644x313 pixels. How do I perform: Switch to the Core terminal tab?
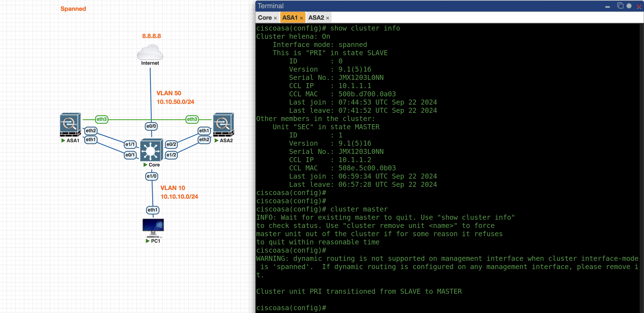pos(265,18)
